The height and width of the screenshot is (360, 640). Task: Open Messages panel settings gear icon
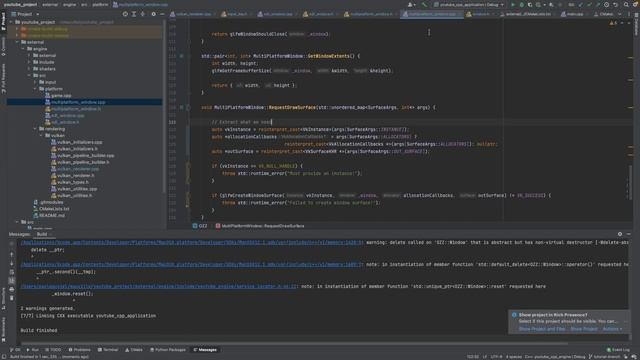point(620,234)
